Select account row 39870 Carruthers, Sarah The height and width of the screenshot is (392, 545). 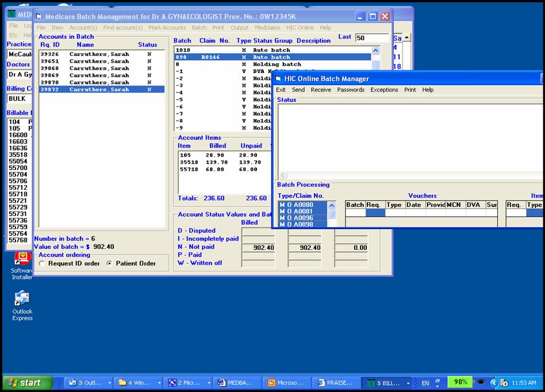pos(102,82)
